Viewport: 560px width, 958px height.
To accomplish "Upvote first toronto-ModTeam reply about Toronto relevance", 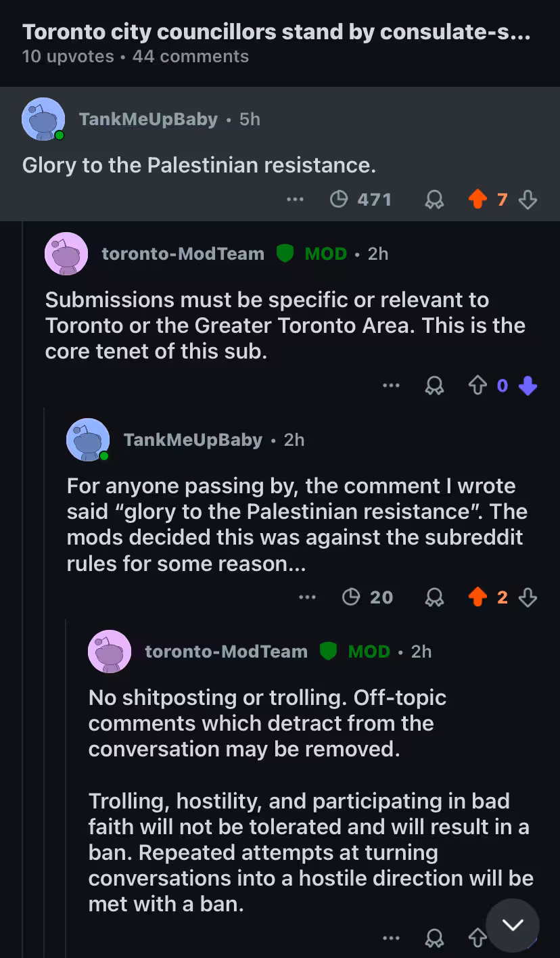I will pos(477,386).
